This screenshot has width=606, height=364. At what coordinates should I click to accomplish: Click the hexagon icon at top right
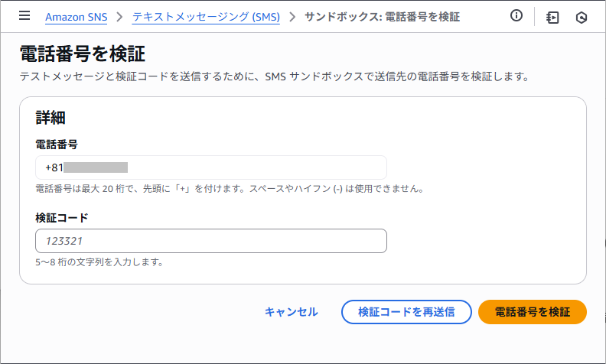coord(582,18)
